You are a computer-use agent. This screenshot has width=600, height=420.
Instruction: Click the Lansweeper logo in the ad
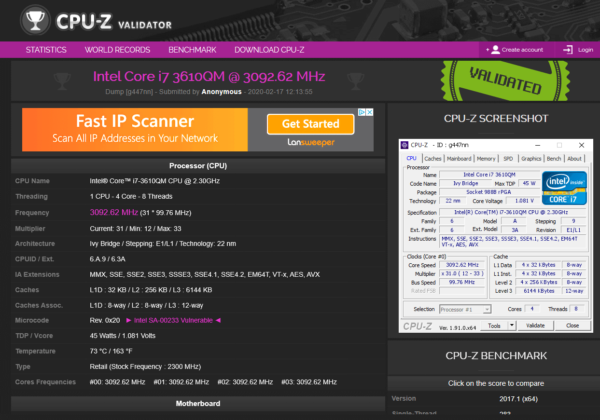(x=311, y=142)
